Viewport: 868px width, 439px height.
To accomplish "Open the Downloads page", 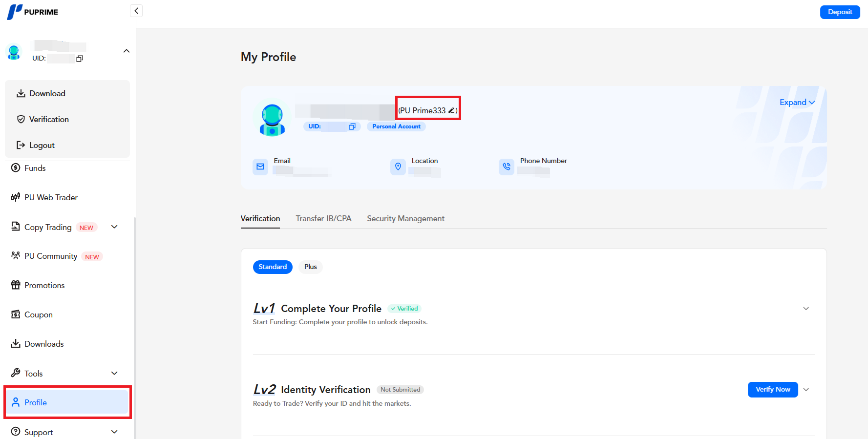I will click(44, 344).
